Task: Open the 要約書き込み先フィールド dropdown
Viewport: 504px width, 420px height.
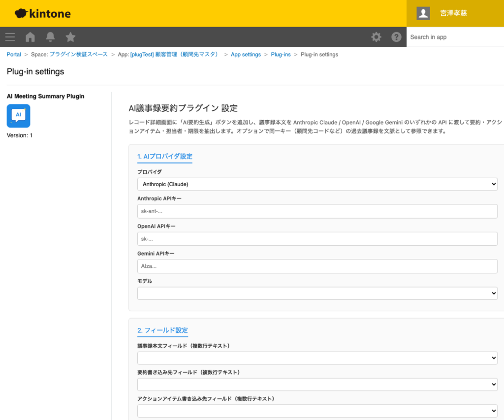Action: [x=316, y=384]
